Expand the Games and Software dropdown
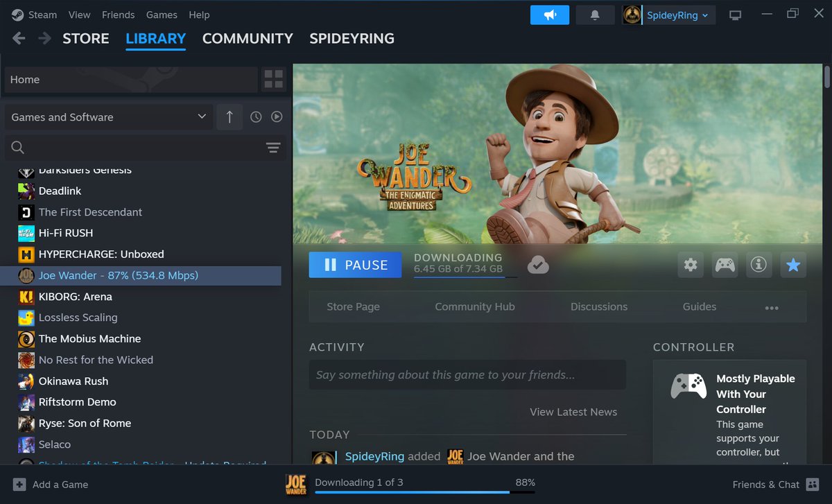The height and width of the screenshot is (504, 832). click(x=109, y=117)
